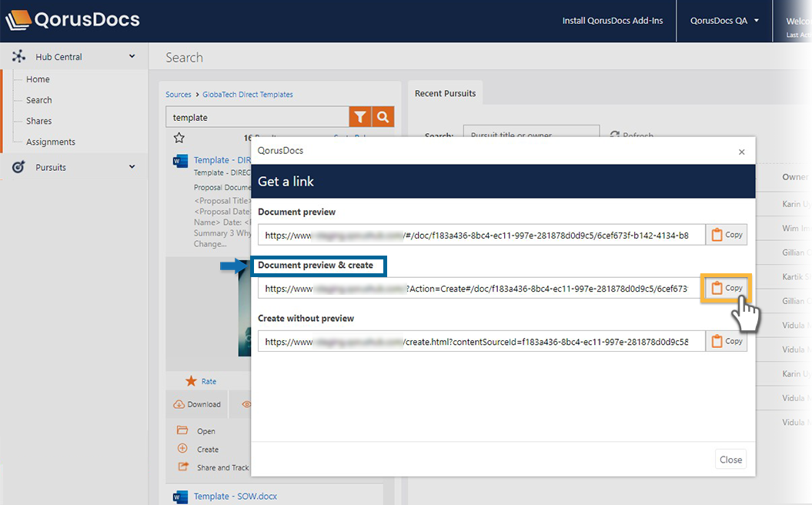Screen dimensions: 812x505
Task: Click the Search page heading
Action: pyautogui.click(x=185, y=58)
